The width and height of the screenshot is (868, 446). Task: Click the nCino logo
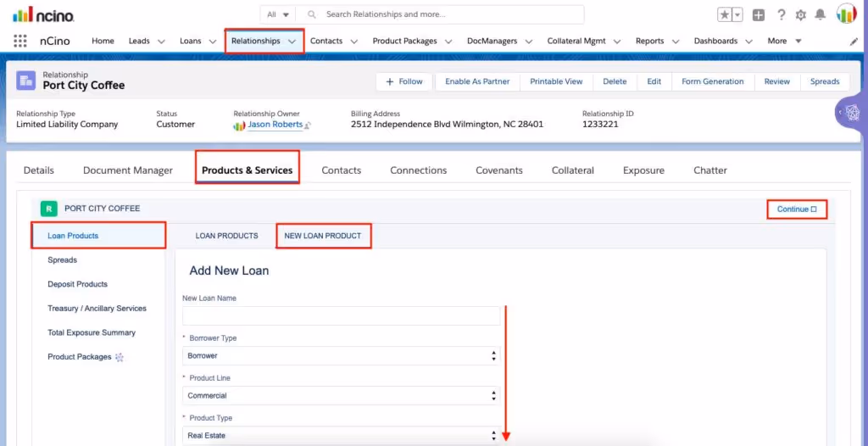(43, 15)
